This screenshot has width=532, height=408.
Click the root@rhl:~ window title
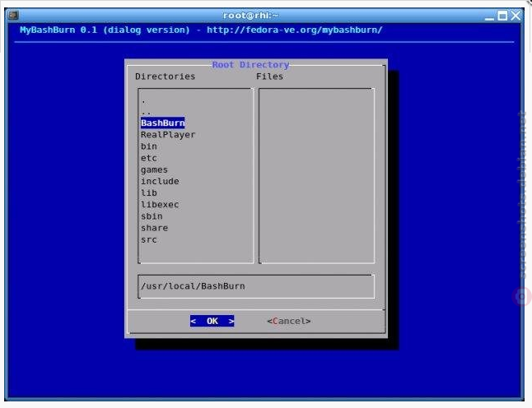click(250, 16)
